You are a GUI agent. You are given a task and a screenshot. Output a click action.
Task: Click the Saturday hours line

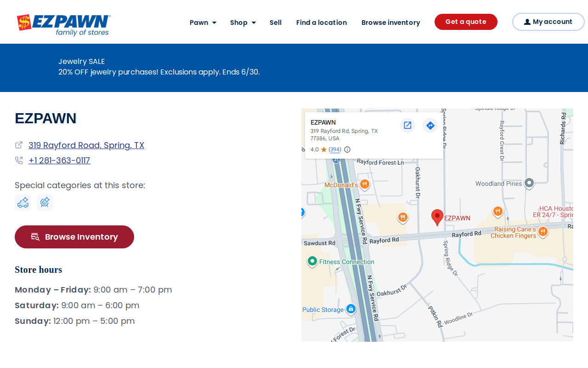[x=77, y=305]
